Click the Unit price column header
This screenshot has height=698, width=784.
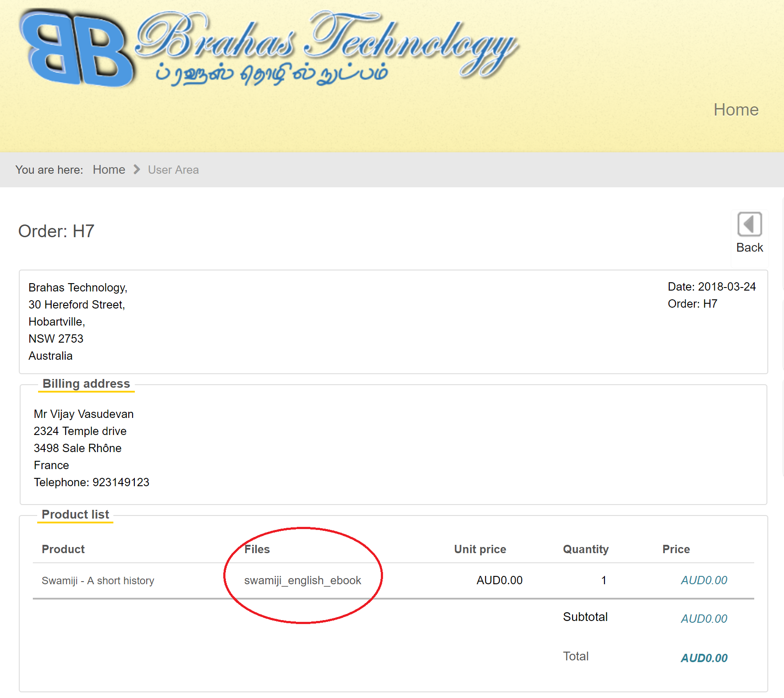tap(480, 549)
